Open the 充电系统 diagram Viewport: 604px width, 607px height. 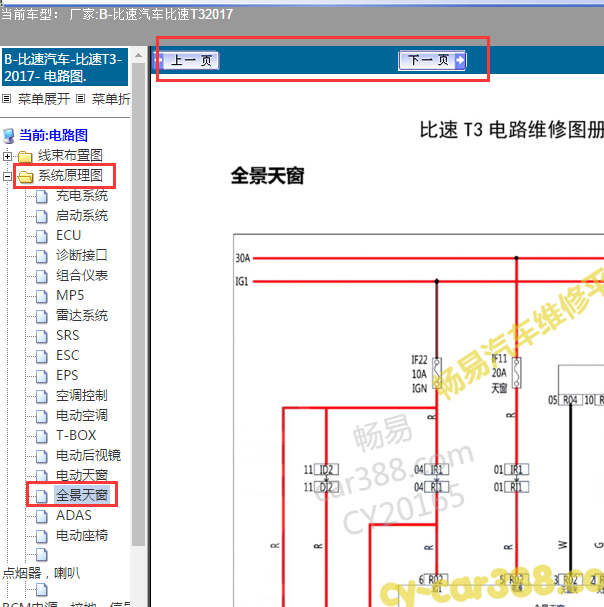click(x=82, y=196)
